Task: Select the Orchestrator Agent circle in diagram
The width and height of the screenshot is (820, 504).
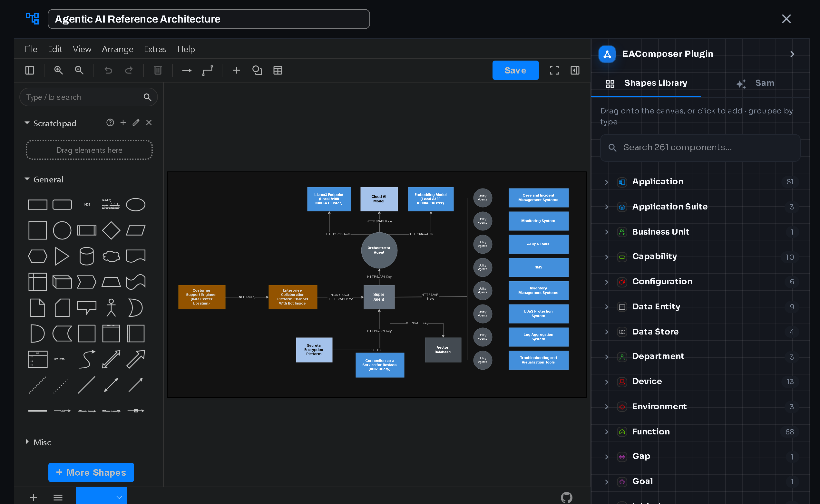Action: tap(379, 250)
